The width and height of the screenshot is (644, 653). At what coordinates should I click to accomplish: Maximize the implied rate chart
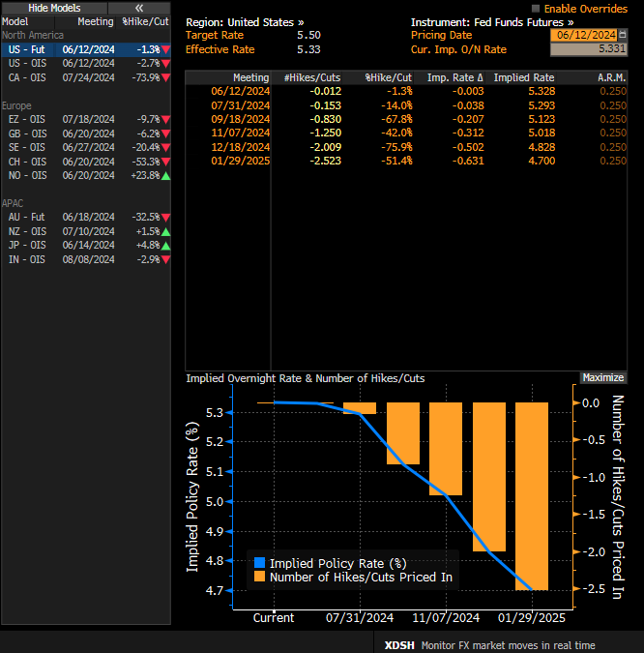pyautogui.click(x=603, y=378)
